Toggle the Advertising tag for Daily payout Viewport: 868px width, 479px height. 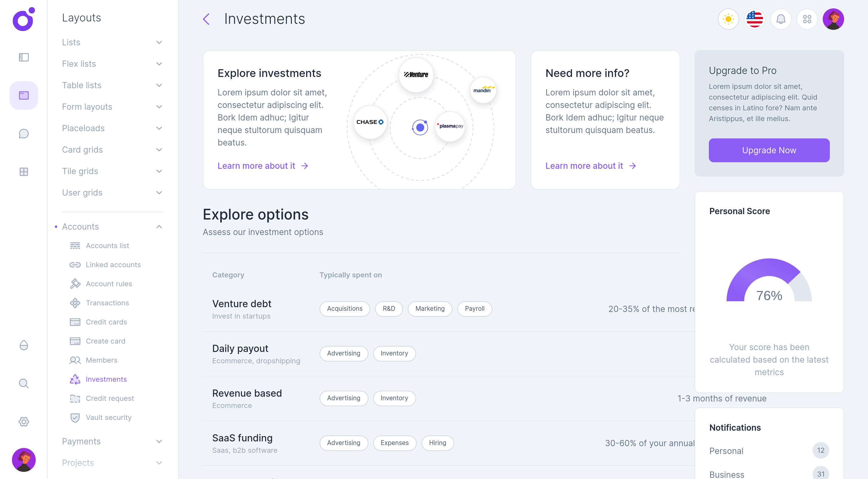pyautogui.click(x=344, y=353)
